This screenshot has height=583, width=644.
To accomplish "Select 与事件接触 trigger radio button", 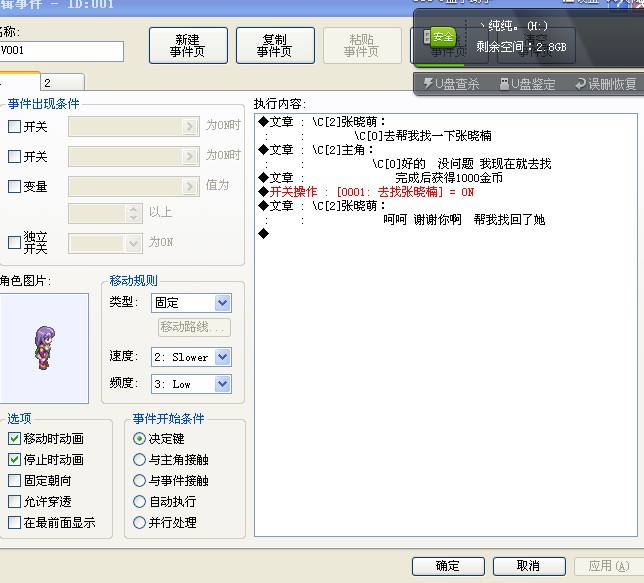I will click(140, 481).
